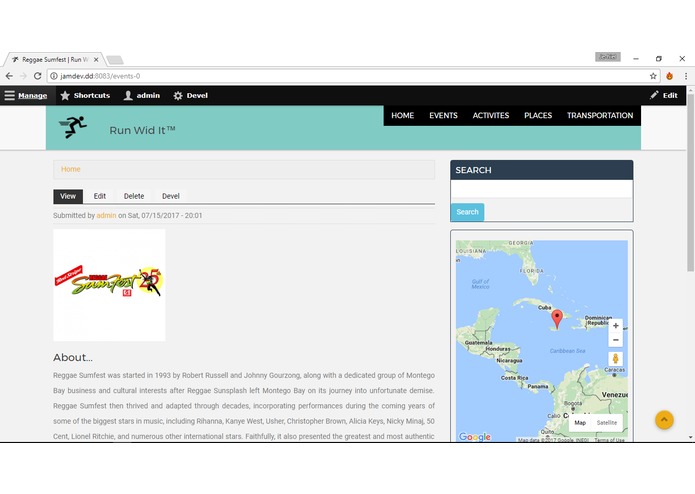Open a new tab button
Viewport: 695px width, 494px height.
click(115, 60)
